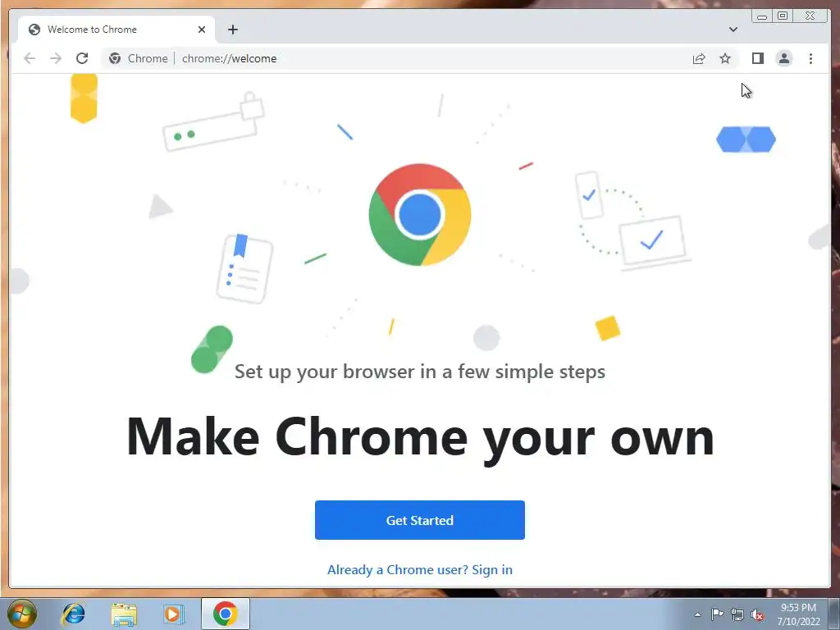Select the Welcome to Chrome tab
This screenshot has width=840, height=630.
click(x=116, y=30)
